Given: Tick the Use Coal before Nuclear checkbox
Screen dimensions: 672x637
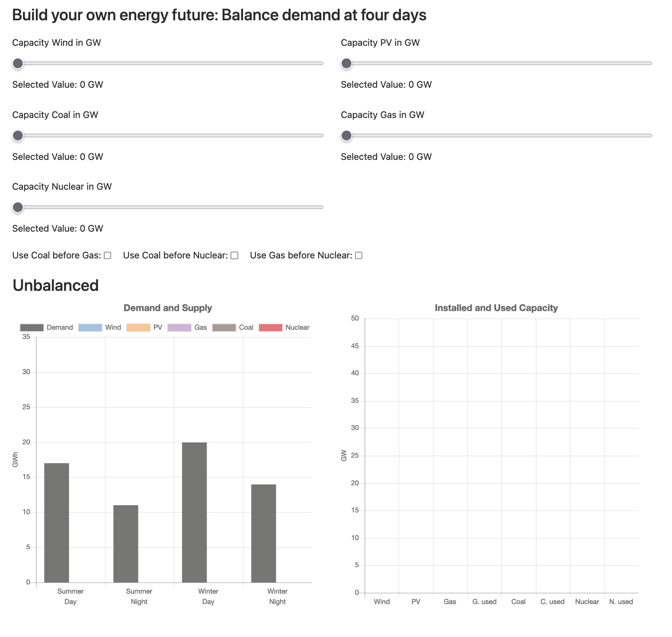Looking at the screenshot, I should coord(234,255).
